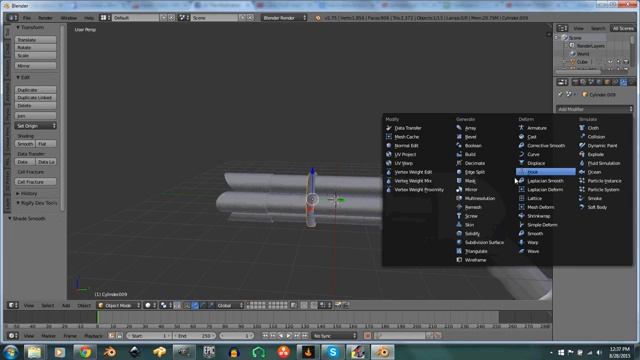Open the timeline Marker menu
Viewport: 640px width, 360px height.
click(x=49, y=336)
